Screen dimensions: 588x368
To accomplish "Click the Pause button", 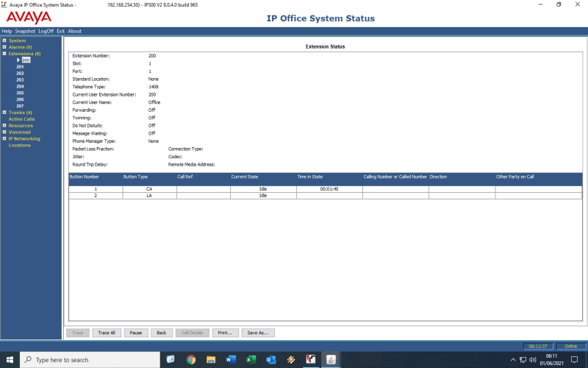I will (136, 333).
